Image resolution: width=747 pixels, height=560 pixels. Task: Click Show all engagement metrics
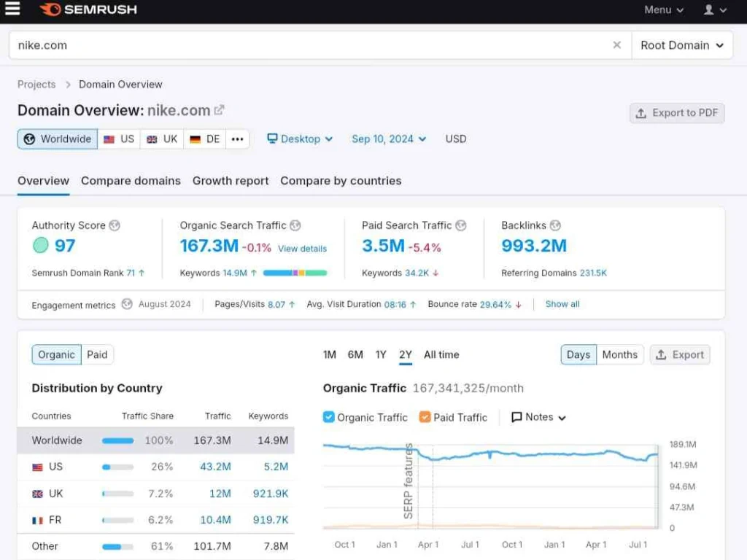[562, 304]
